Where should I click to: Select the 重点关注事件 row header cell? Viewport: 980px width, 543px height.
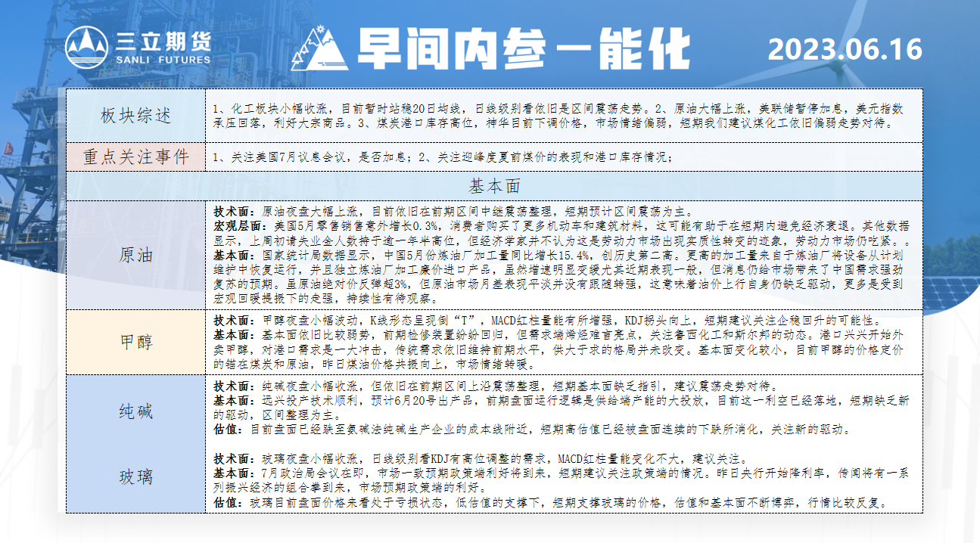point(135,157)
